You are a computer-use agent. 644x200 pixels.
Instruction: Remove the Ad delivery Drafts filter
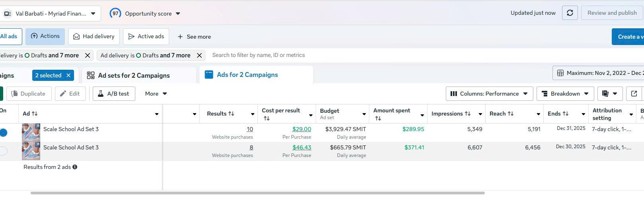pos(199,55)
